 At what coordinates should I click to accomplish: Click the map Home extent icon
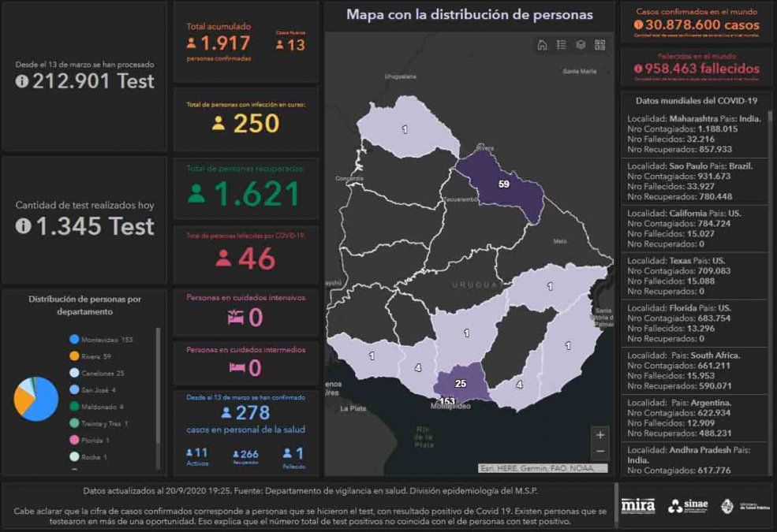542,45
